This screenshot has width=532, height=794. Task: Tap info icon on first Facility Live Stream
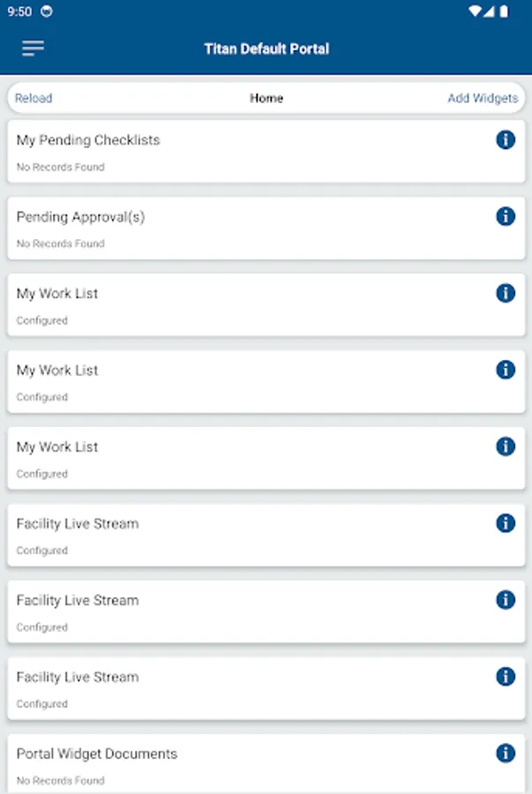coord(506,523)
